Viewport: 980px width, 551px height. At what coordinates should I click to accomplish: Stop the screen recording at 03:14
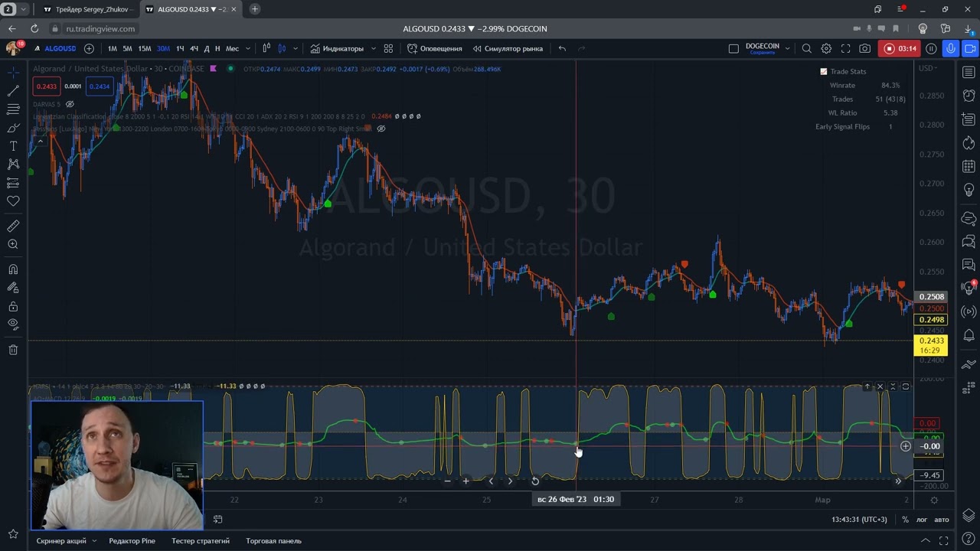pos(899,48)
